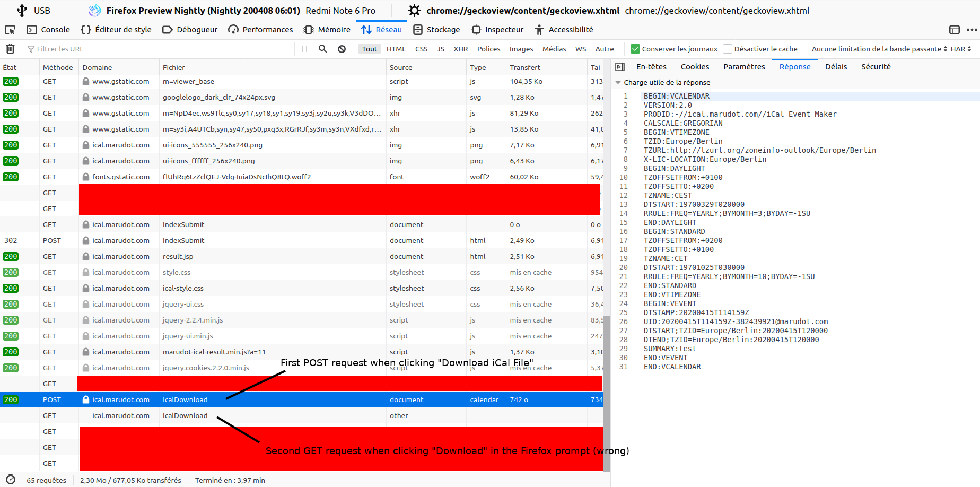The width and height of the screenshot is (980, 487).
Task: Open the Débogueur tab
Action: (190, 30)
